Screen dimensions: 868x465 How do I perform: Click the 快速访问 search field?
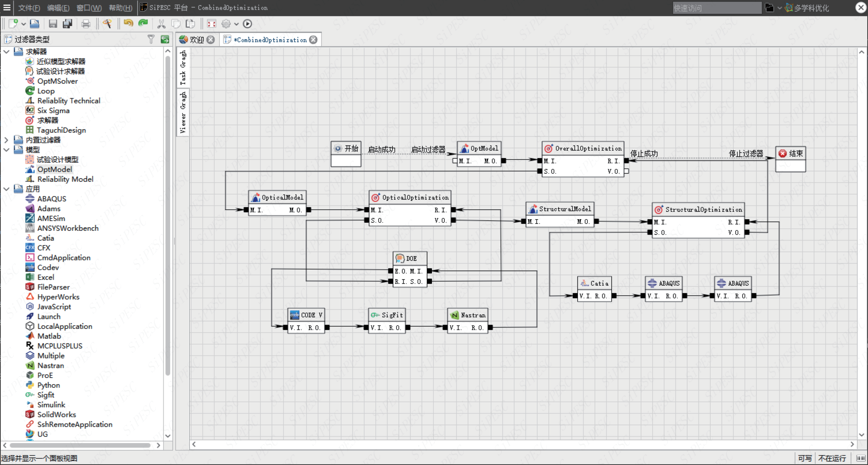coord(717,8)
